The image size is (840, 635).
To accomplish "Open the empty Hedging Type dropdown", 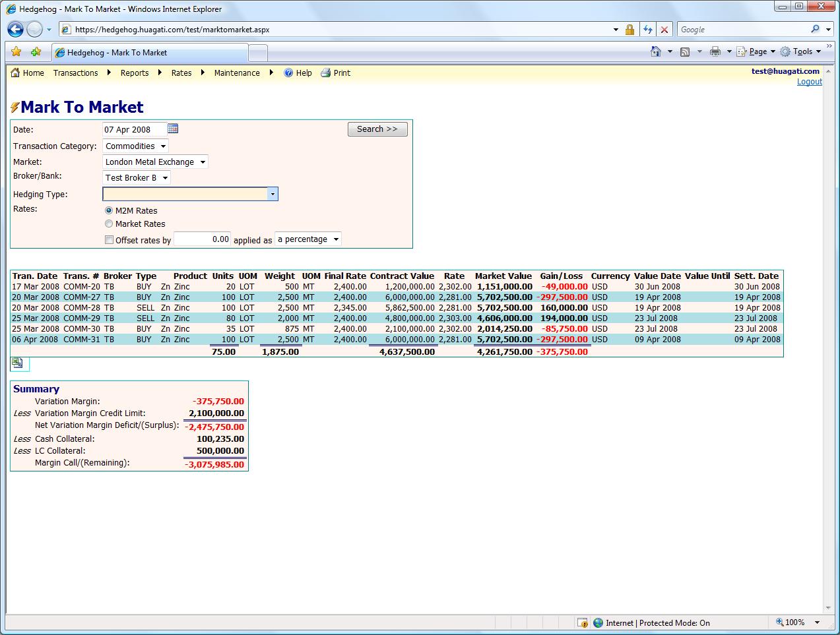I will point(190,194).
